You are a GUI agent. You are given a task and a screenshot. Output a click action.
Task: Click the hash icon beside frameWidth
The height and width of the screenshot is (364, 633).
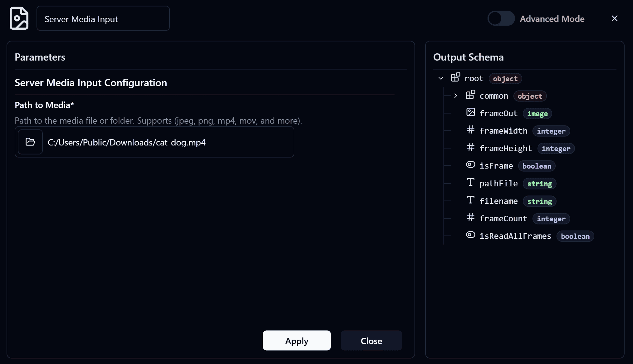click(x=470, y=130)
